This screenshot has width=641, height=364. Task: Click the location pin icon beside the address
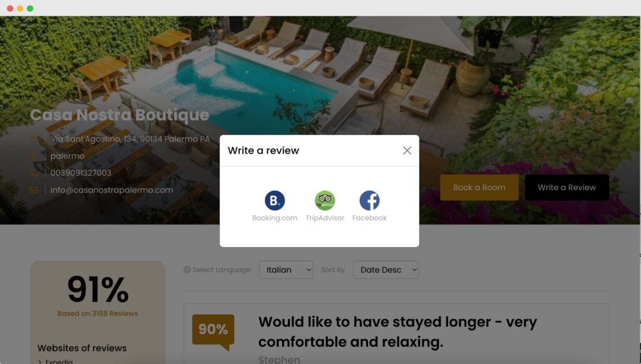click(x=34, y=139)
